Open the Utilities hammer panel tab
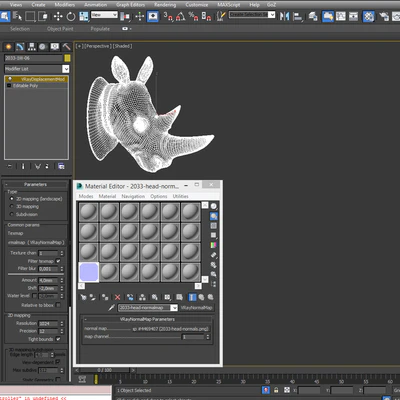The width and height of the screenshot is (400, 400). [x=66, y=47]
